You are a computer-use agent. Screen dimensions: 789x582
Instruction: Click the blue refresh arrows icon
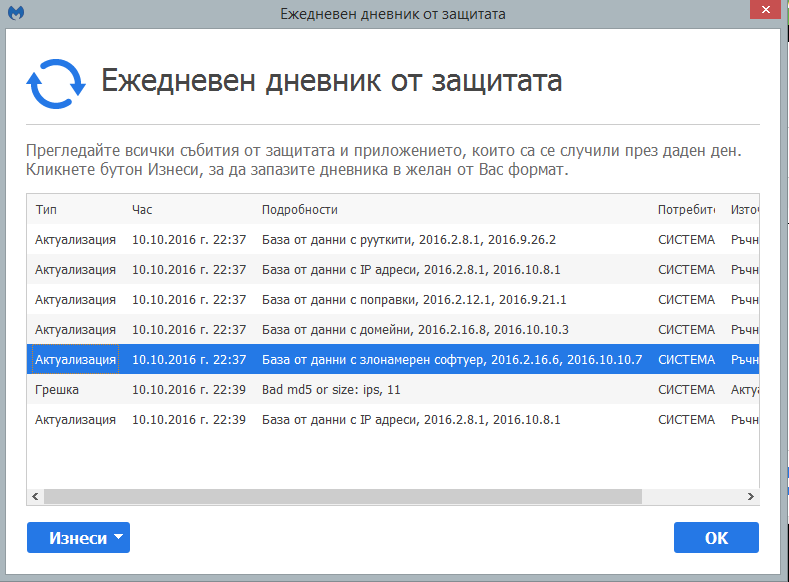point(56,84)
